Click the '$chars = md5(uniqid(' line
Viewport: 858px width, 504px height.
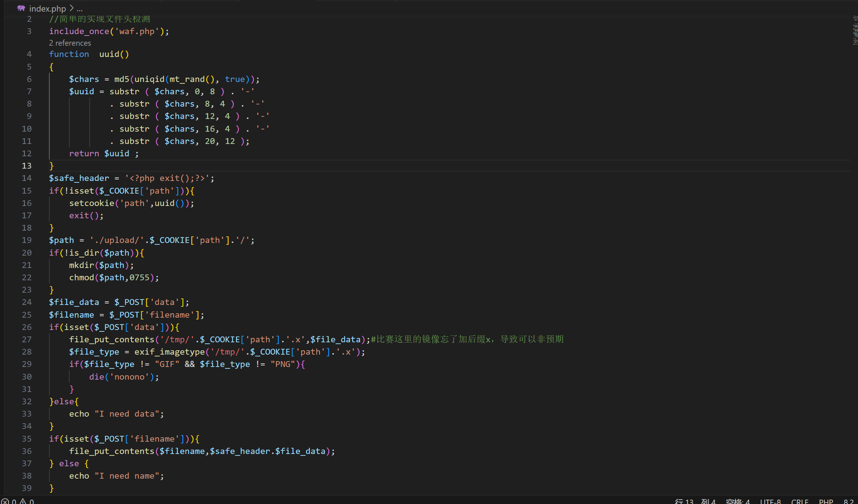pyautogui.click(x=164, y=79)
